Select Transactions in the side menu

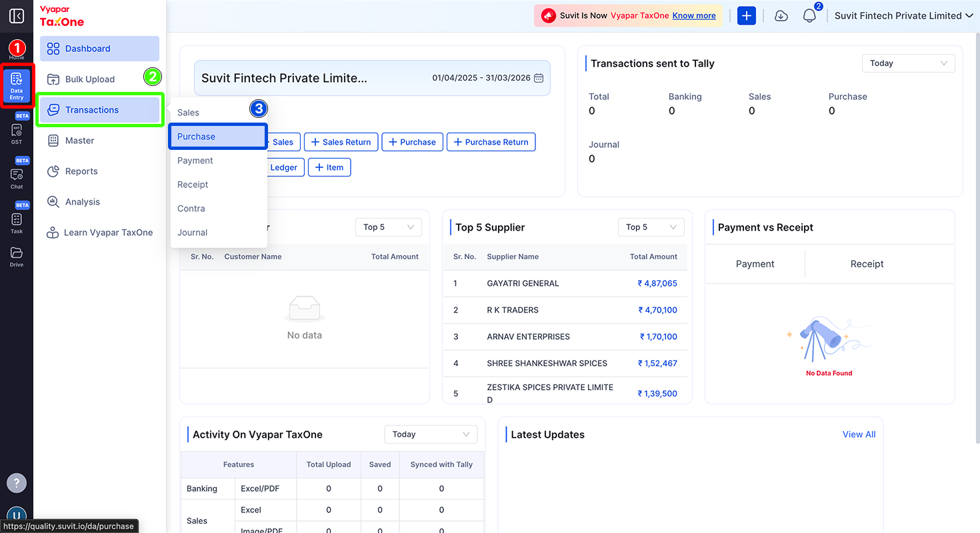coord(99,110)
